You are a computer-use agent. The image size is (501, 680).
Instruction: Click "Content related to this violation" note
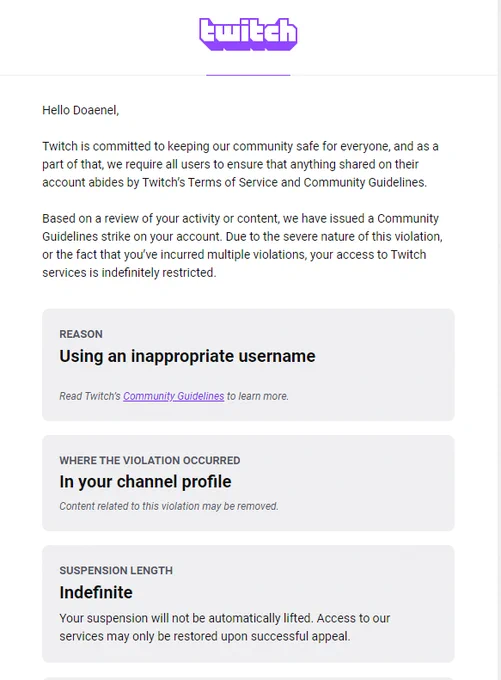pos(169,506)
